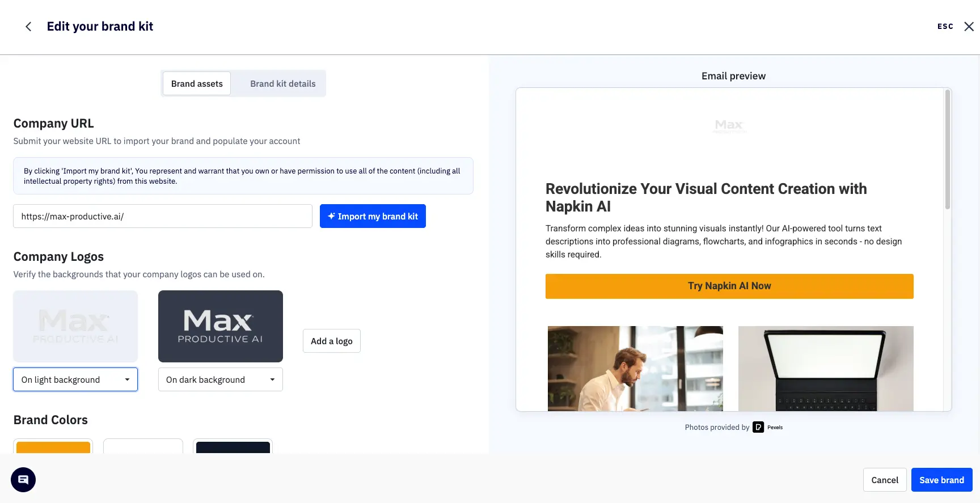Click Import my brand kit button
This screenshot has height=503, width=980.
click(x=373, y=216)
